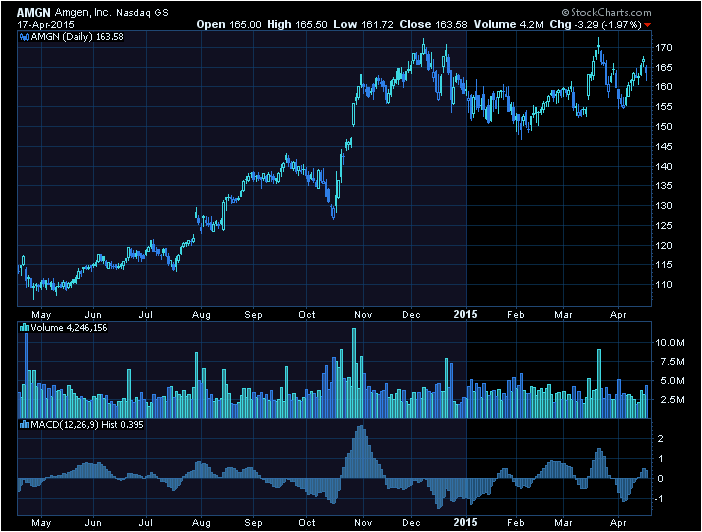
Task: Click the candlestick icon beside AMGN (Daily)
Action: pyautogui.click(x=25, y=37)
